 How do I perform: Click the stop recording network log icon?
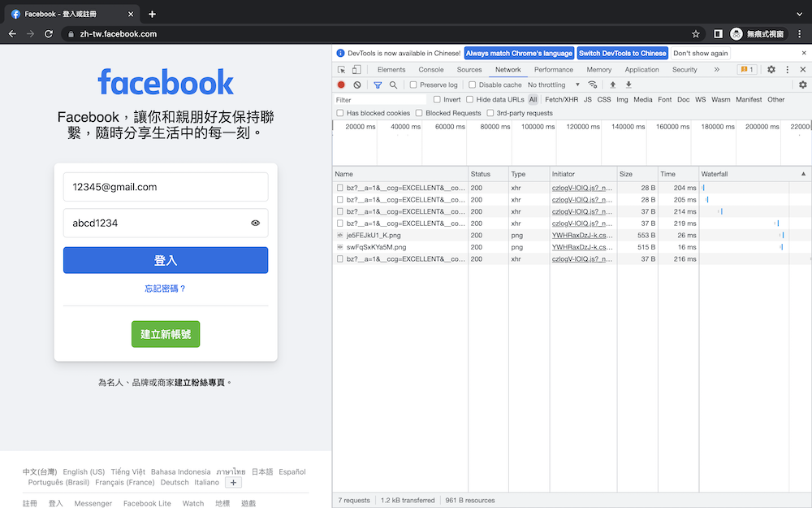[x=341, y=85]
